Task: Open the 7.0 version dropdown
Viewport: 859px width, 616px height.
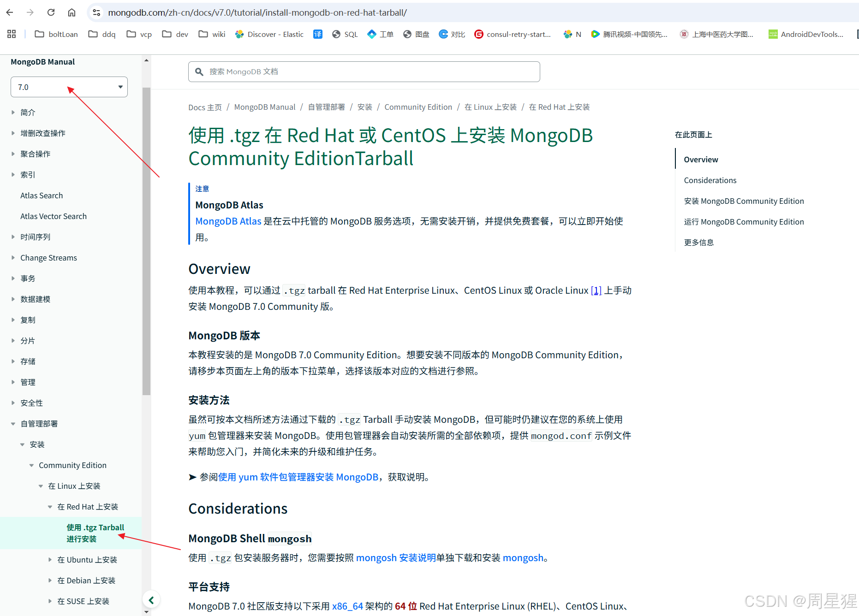Action: pyautogui.click(x=69, y=87)
